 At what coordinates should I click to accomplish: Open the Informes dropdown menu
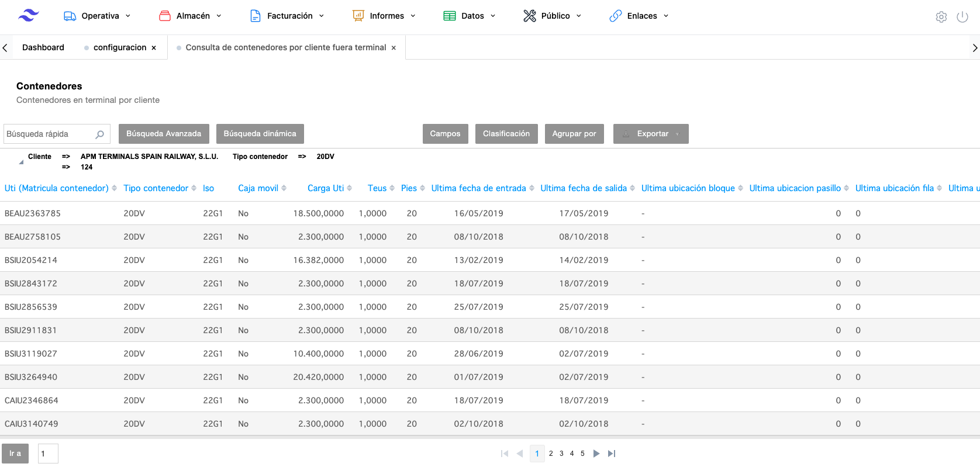384,16
